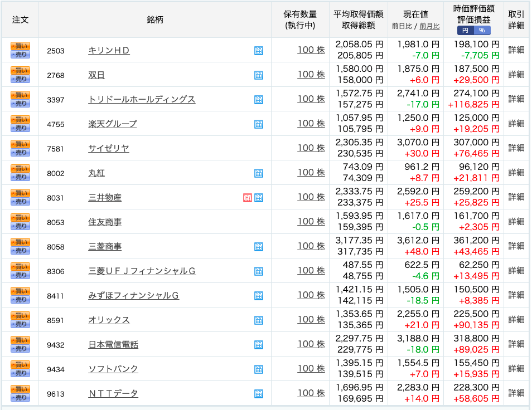Click stock code 7581 in サイゼリヤ row
Image resolution: width=532 pixels, height=410 pixels.
[x=55, y=149]
